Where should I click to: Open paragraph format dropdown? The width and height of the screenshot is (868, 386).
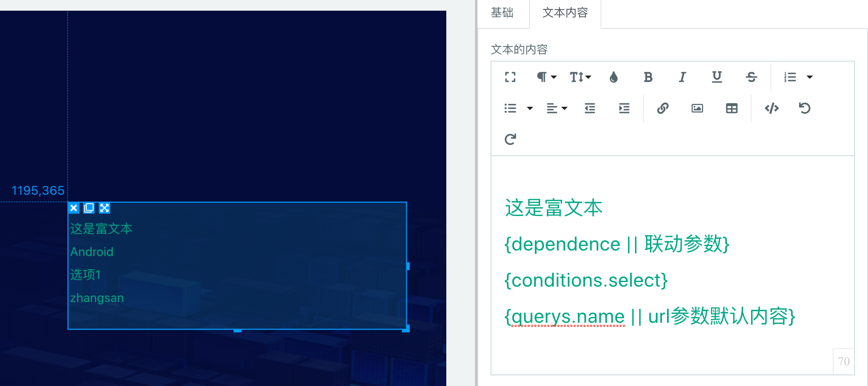point(547,77)
